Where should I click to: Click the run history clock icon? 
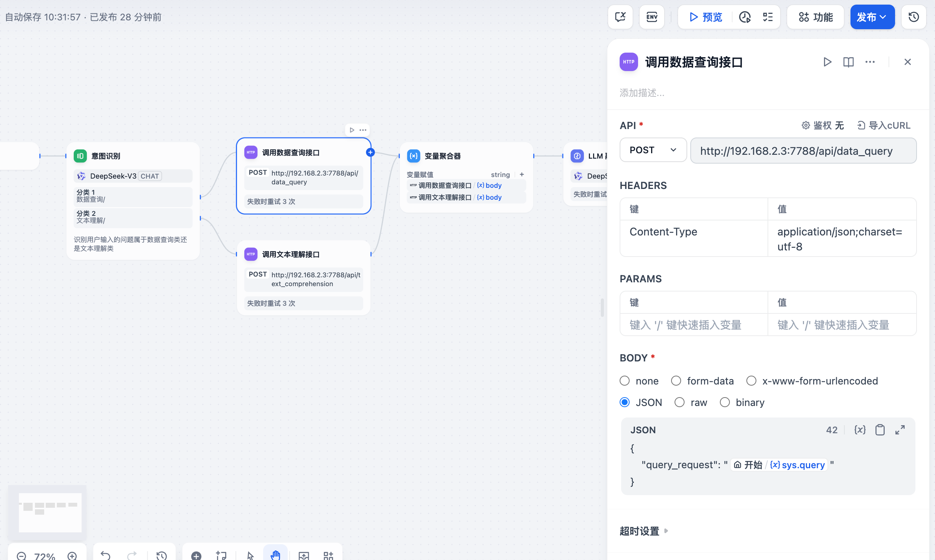point(745,17)
